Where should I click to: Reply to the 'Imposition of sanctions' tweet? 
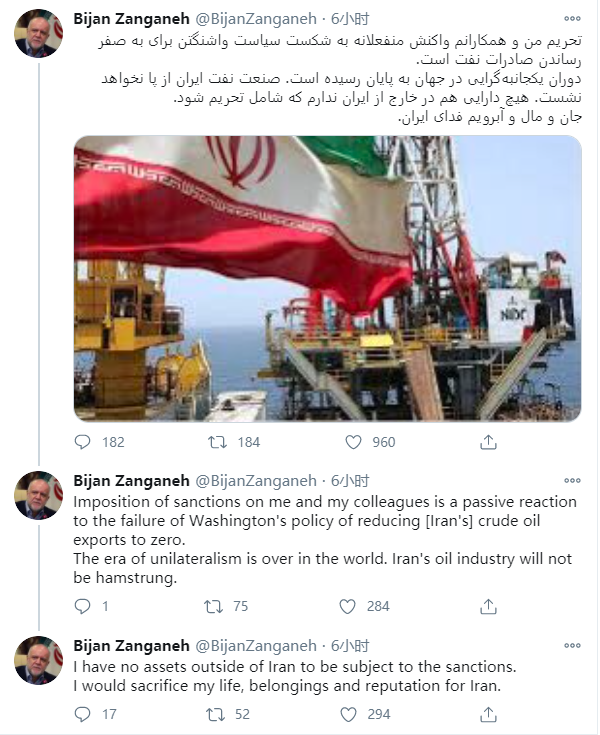coord(82,606)
